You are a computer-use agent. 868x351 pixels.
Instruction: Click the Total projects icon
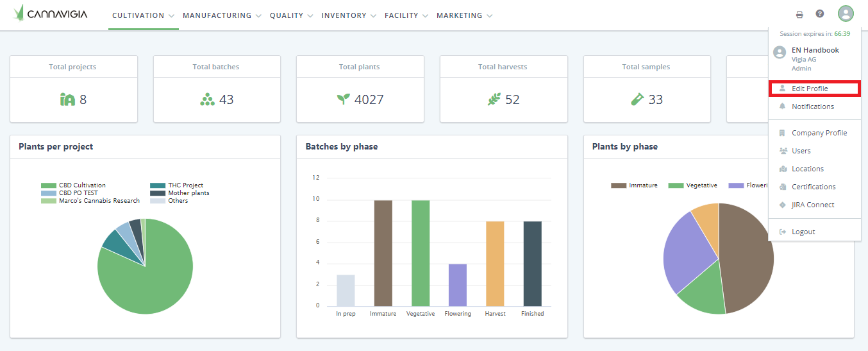point(67,99)
